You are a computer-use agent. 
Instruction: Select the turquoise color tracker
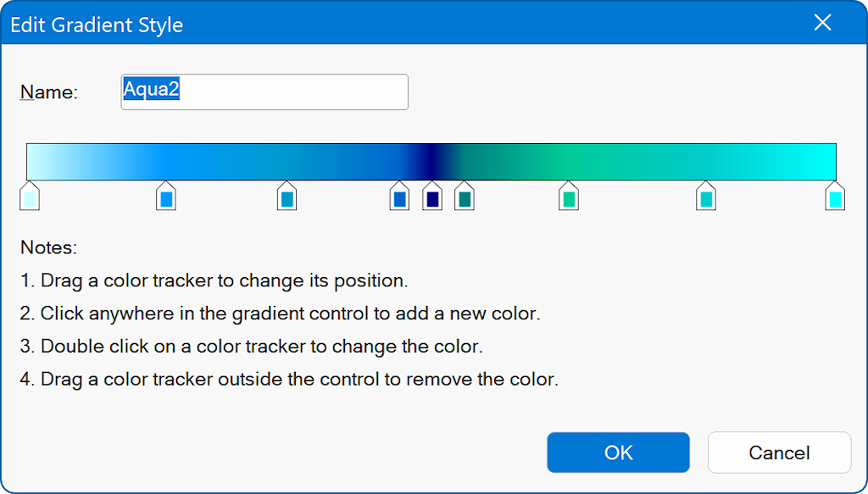coord(705,199)
